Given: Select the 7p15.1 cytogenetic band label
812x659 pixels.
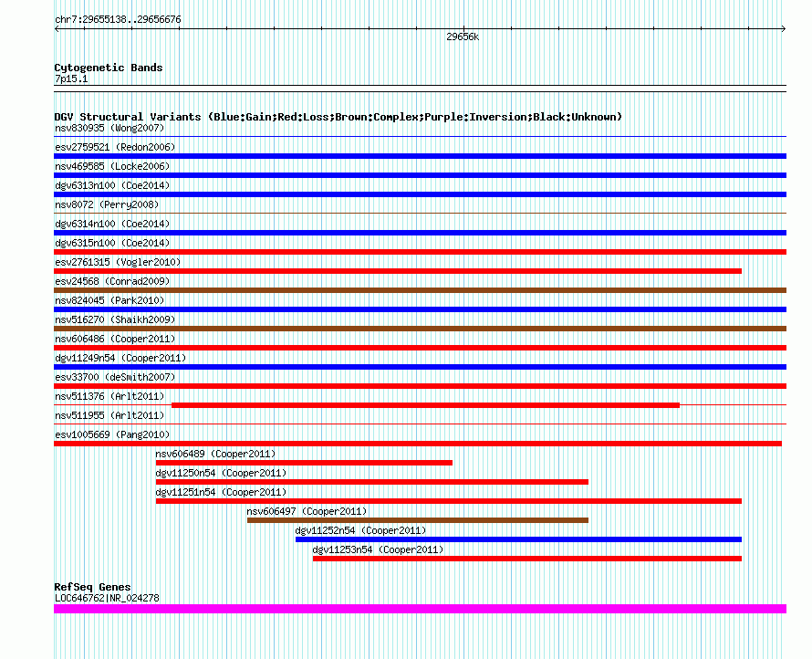Looking at the screenshot, I should coord(71,78).
